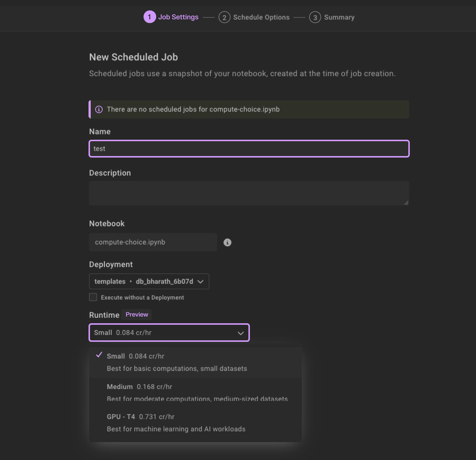Click the step 3 circle icon
The width and height of the screenshot is (476, 460).
pos(315,18)
